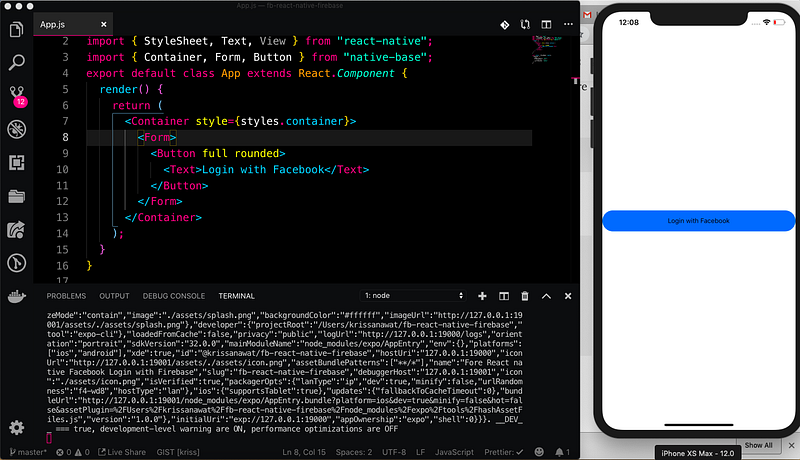Open the Debug panel
Screen dimensions: 800x460
tap(16, 129)
